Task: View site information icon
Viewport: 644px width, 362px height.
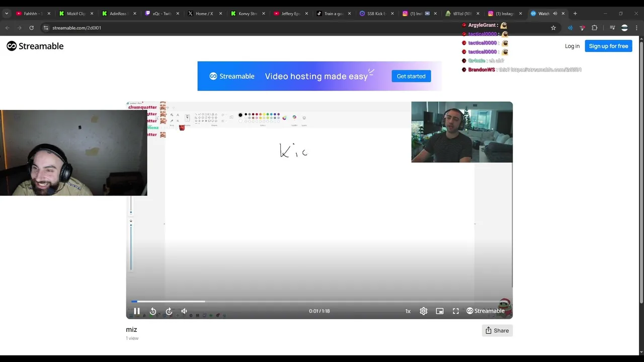Action: (x=45, y=28)
